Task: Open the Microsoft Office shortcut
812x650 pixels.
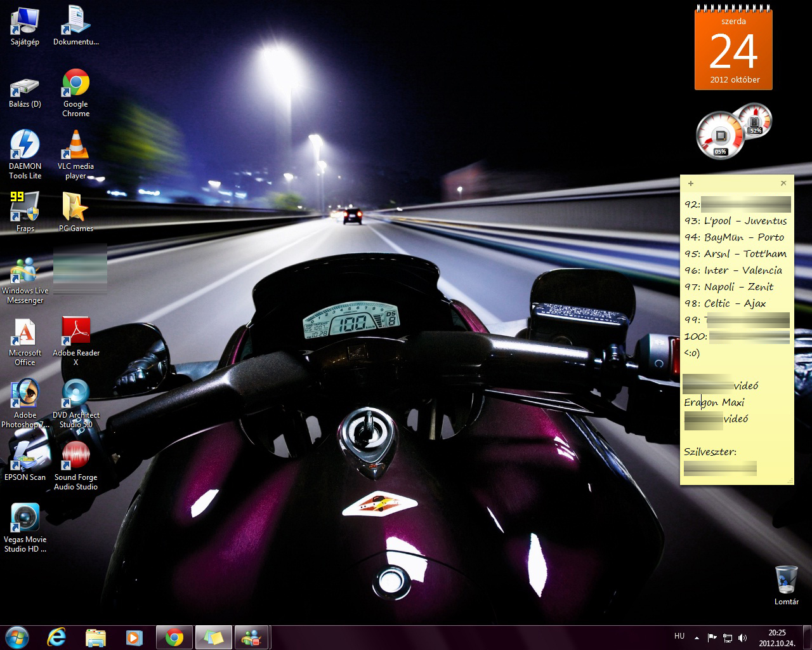Action: click(x=25, y=342)
